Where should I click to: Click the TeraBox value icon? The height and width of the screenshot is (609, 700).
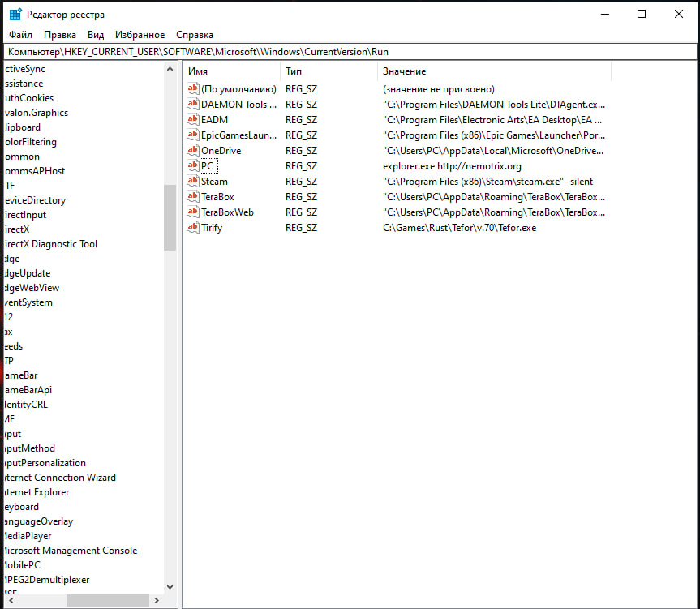point(192,197)
